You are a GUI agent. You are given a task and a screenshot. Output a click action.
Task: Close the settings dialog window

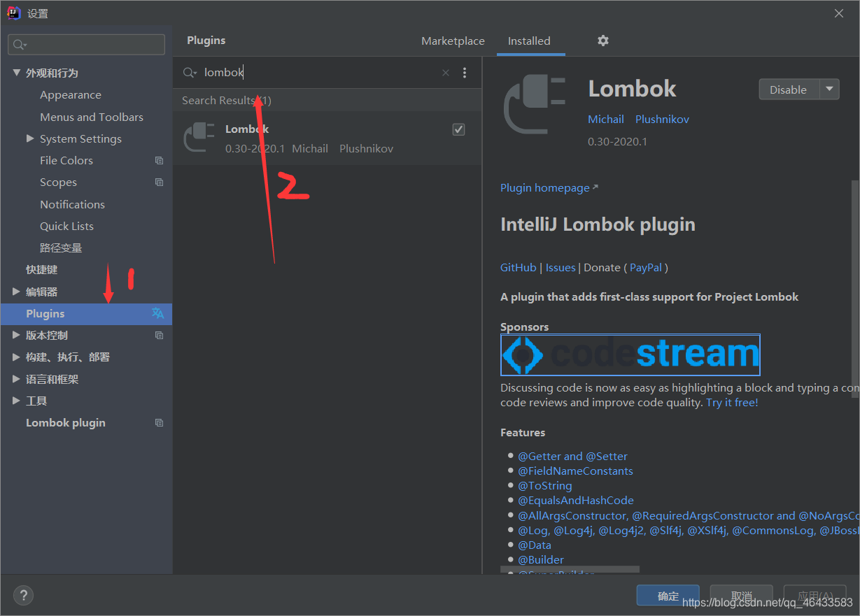coord(839,13)
